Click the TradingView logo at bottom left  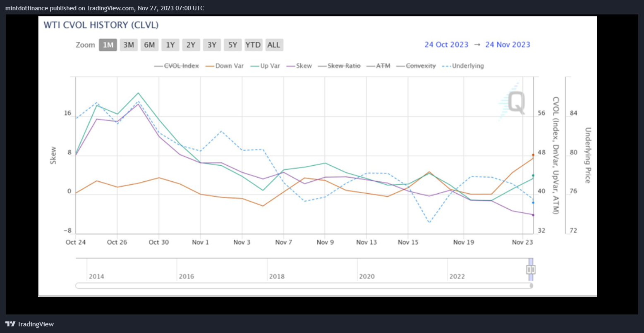(x=29, y=324)
